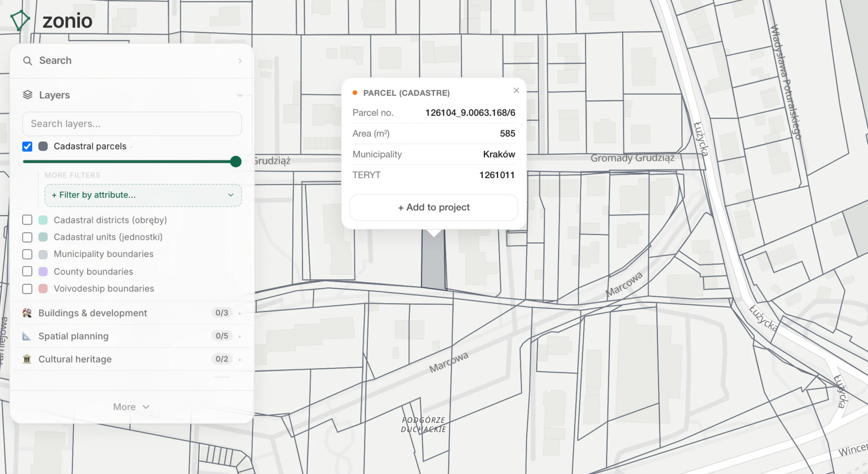Screen dimensions: 868x474
Task: Expand the Search panel arrow
Action: coord(240,61)
